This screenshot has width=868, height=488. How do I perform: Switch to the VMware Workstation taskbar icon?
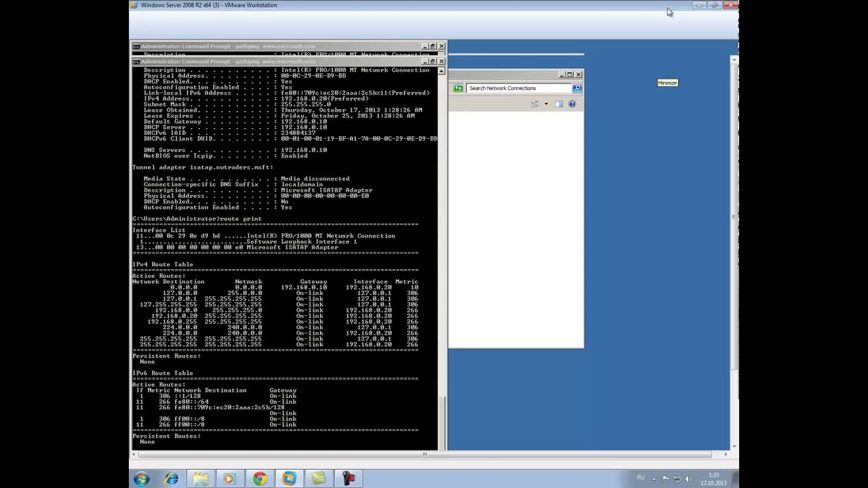pos(289,479)
